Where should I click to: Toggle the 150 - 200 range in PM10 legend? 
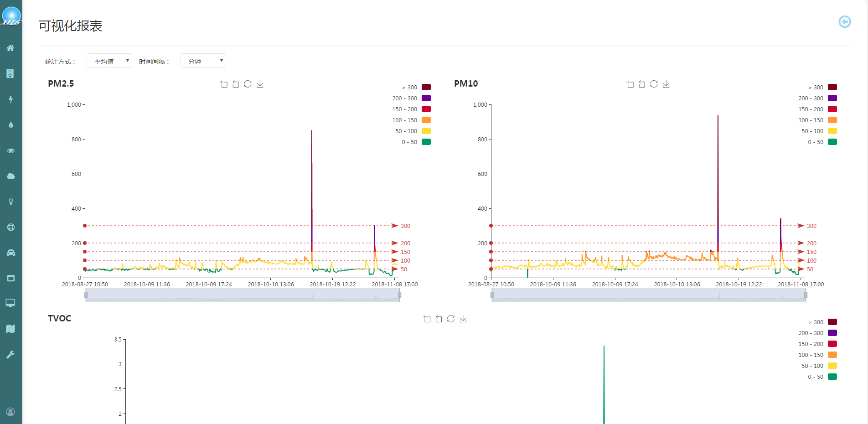coord(817,109)
